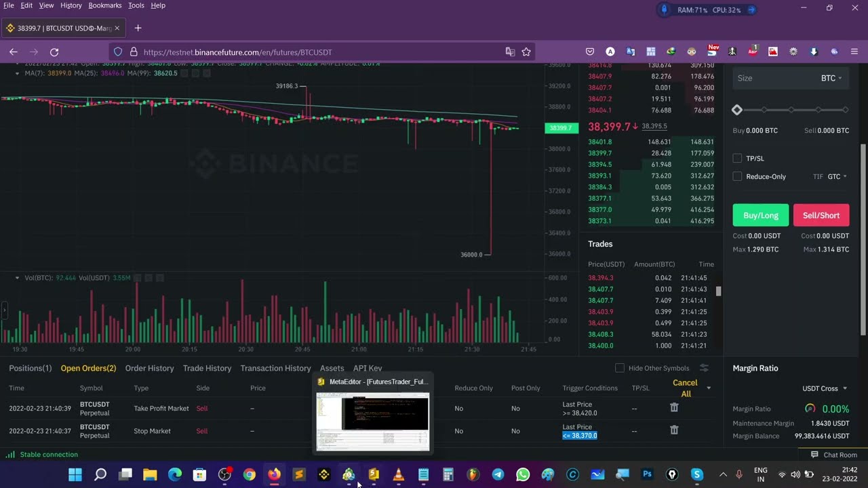Viewport: 868px width, 488px height.
Task: Open the Firefox hamburger menu
Action: (854, 52)
